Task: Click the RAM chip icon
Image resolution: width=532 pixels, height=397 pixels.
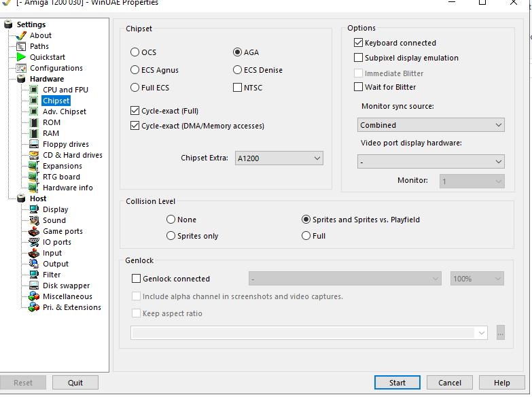Action: [x=34, y=133]
